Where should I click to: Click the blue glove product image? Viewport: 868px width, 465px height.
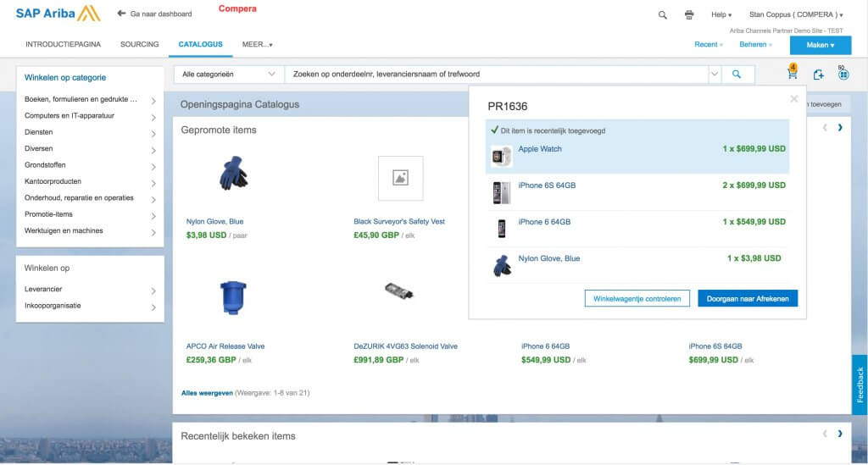[x=233, y=173]
